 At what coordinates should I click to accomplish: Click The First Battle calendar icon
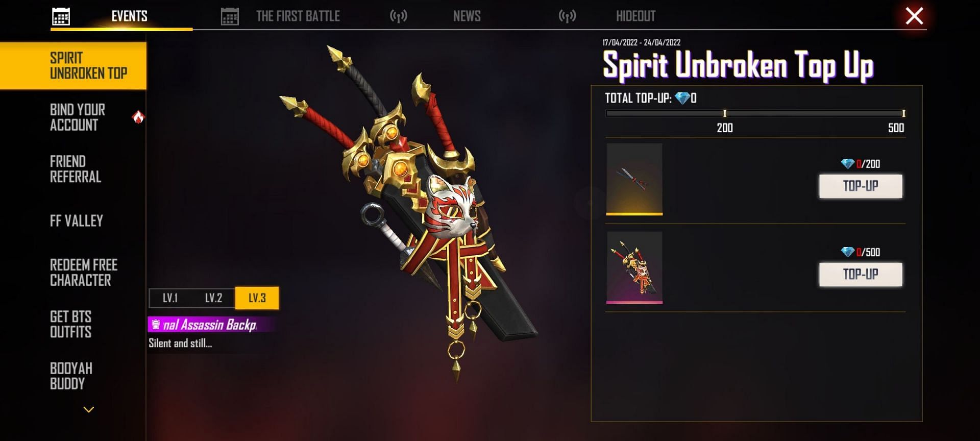[230, 16]
